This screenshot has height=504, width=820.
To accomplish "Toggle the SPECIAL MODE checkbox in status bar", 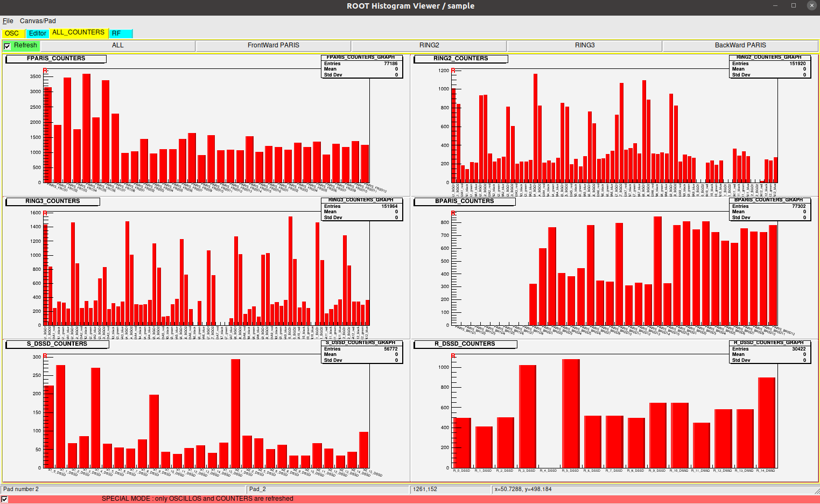I will 4,499.
